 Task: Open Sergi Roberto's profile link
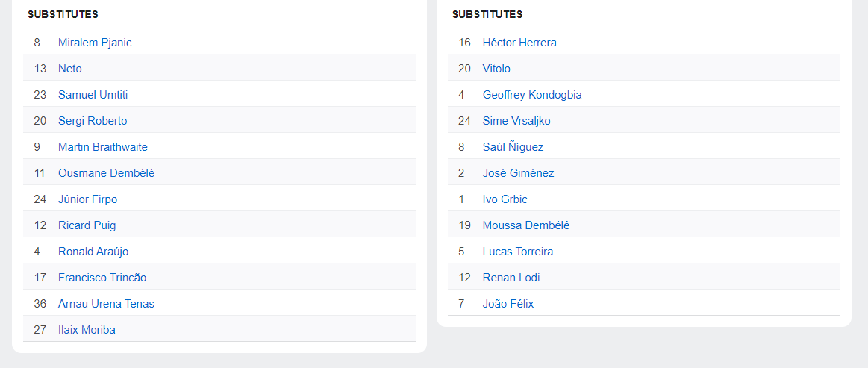(x=93, y=121)
